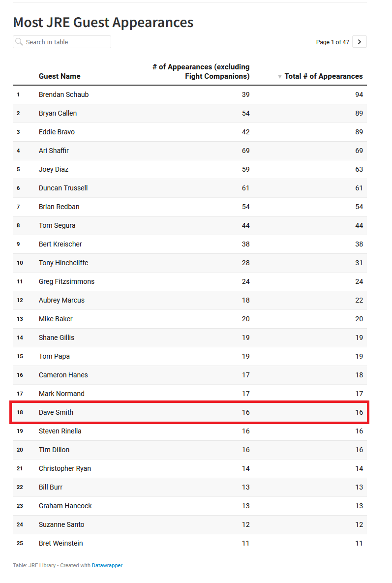The height and width of the screenshot is (583, 392).
Task: Select the Dave Smith highlighted row
Action: coord(189,412)
